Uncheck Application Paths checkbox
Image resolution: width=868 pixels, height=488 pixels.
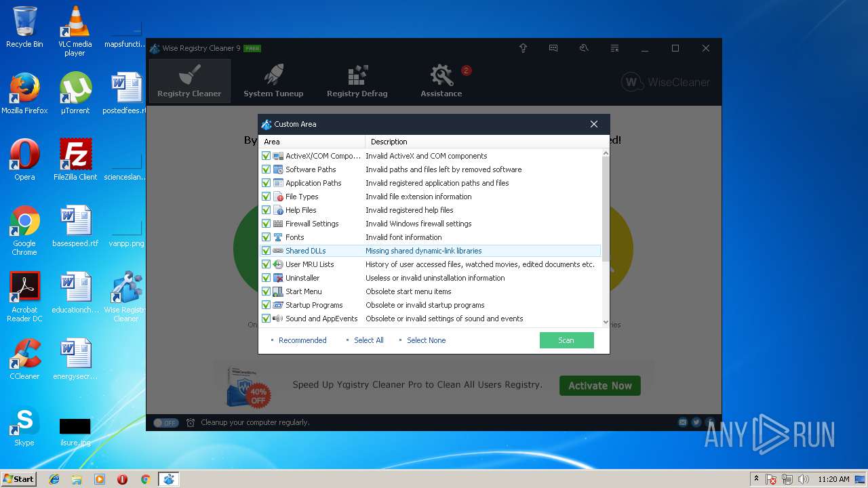point(266,183)
